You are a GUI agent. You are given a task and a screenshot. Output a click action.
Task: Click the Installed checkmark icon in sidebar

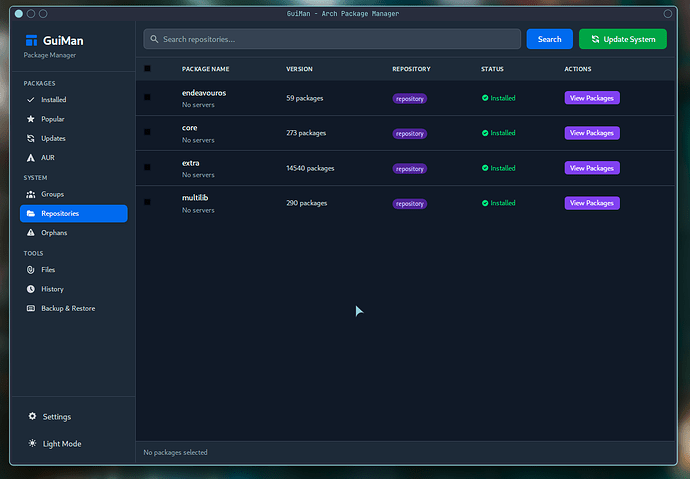point(31,100)
